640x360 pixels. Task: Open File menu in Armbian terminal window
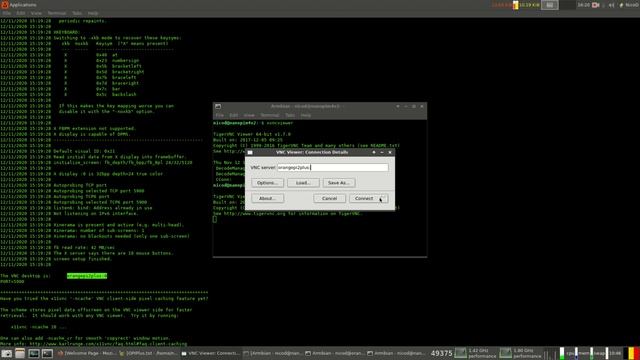click(220, 115)
